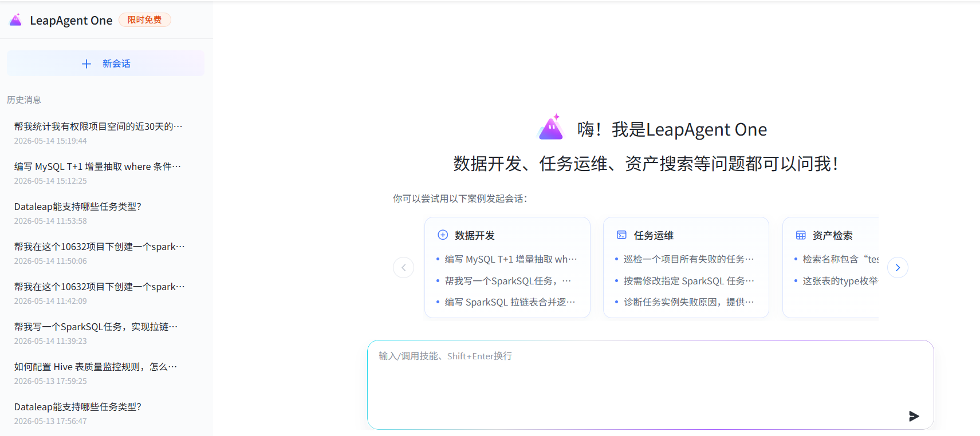
Task: Send the message with the arrow icon
Action: [x=914, y=416]
